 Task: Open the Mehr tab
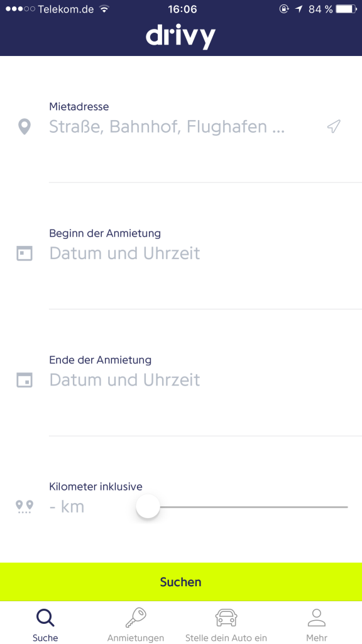(317, 623)
